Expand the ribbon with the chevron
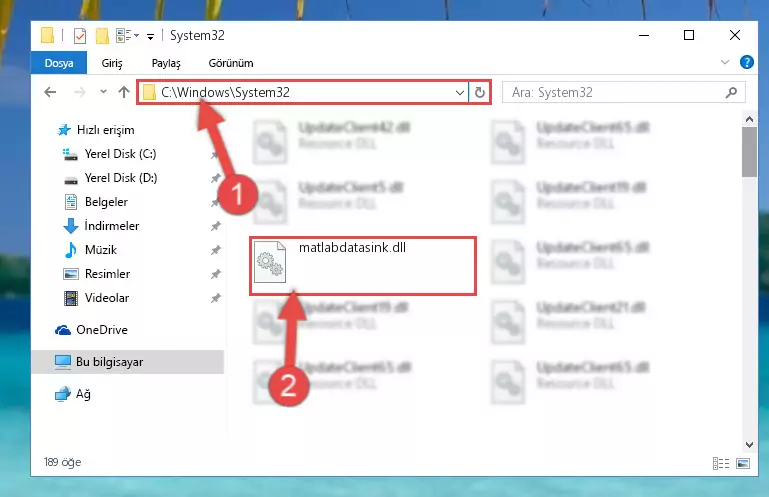Screen dimensions: 769x497 tap(725, 62)
